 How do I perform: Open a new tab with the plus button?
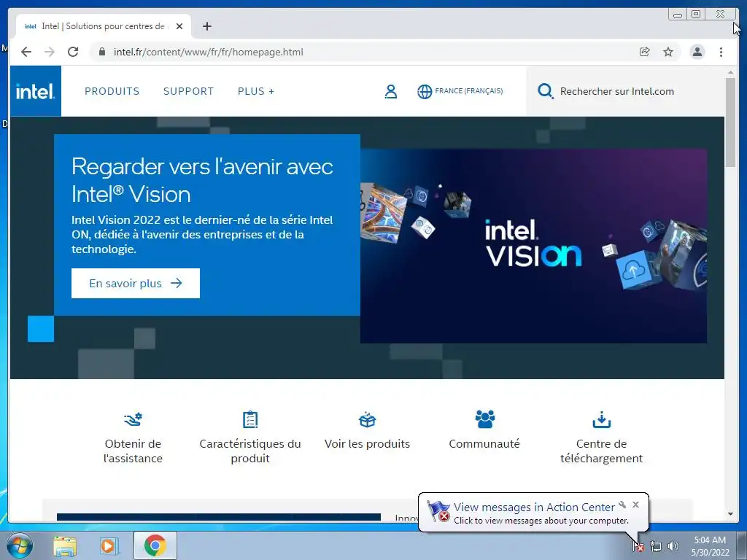pos(206,26)
